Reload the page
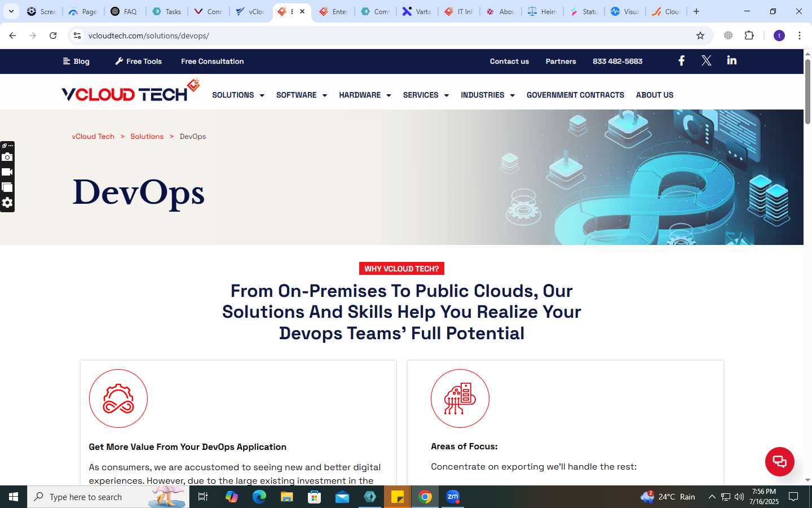Viewport: 812px width, 508px height. (53, 36)
